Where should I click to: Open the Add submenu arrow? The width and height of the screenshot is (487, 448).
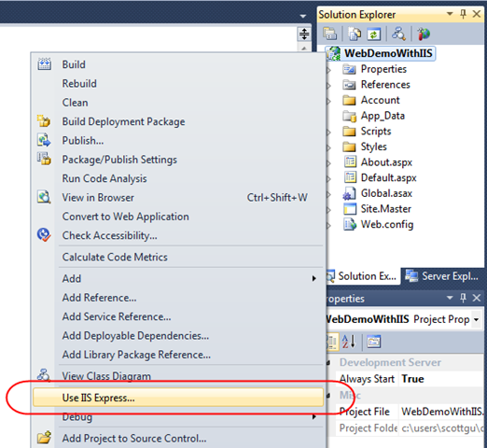click(314, 278)
